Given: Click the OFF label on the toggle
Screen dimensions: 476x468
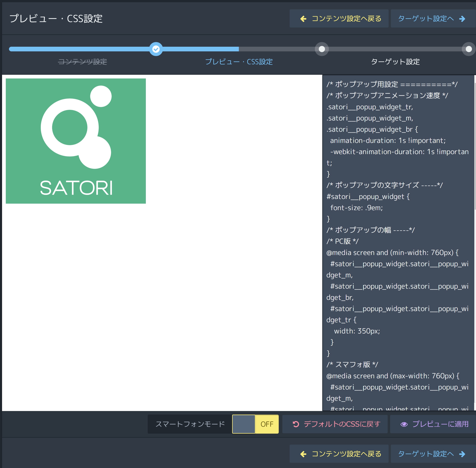Looking at the screenshot, I should pos(267,424).
